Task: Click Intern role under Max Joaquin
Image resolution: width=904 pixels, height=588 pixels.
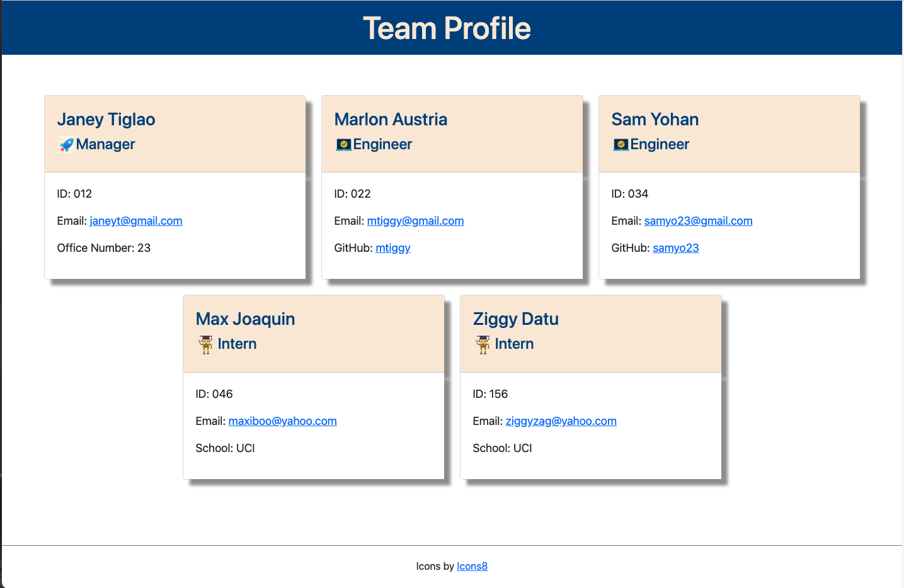Action: [x=237, y=344]
